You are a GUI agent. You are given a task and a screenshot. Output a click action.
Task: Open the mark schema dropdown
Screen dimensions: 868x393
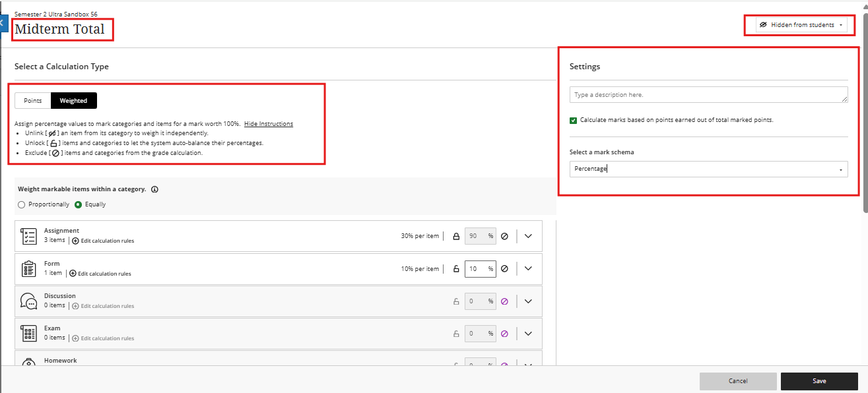(x=708, y=169)
